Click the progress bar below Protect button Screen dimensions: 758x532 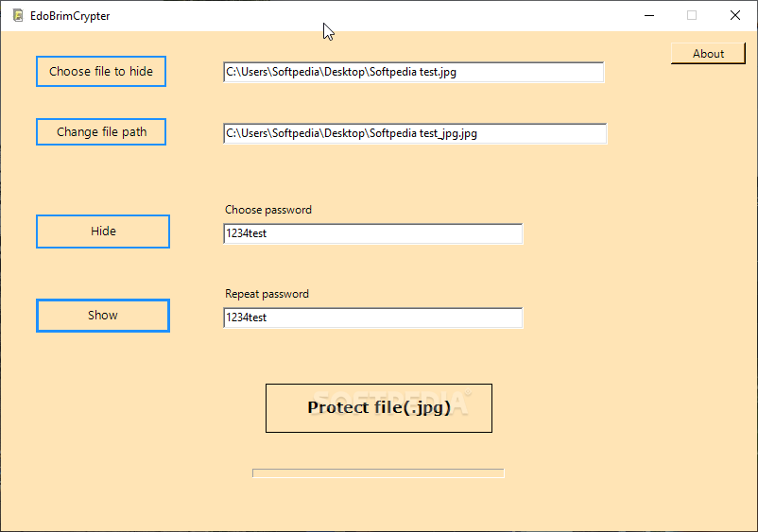378,473
